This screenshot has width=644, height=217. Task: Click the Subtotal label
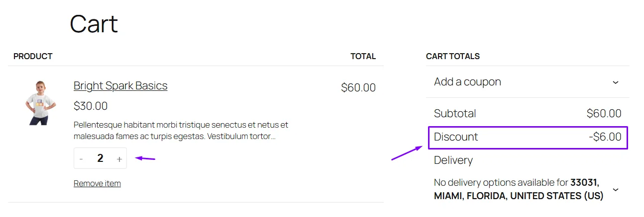[x=455, y=113]
